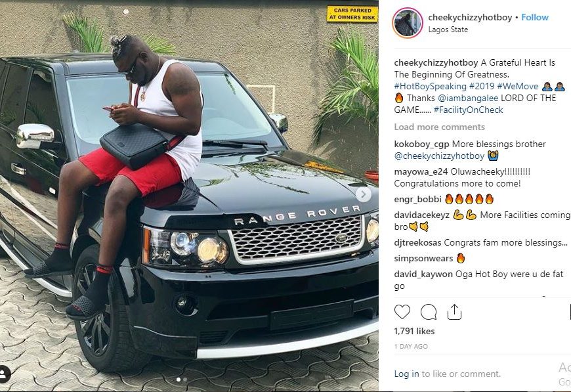
Task: Follow cheekychizzyhotboy account
Action: click(535, 17)
